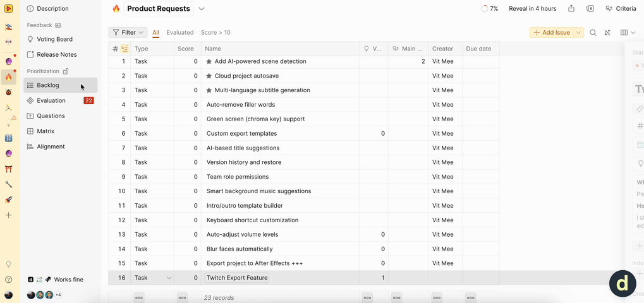This screenshot has height=303, width=644.
Task: Toggle the star on Cloud project autosave
Action: coord(209,76)
